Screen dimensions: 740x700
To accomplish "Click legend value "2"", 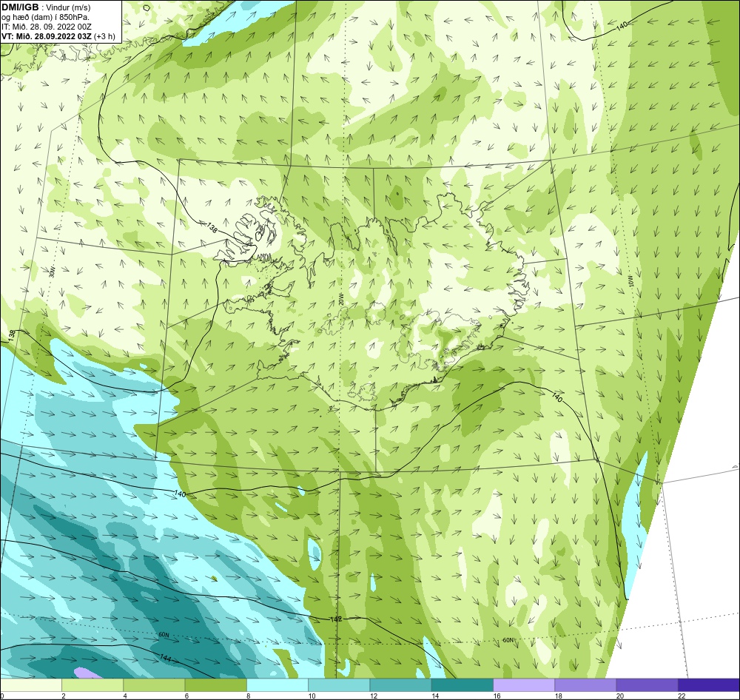I will 64,696.
